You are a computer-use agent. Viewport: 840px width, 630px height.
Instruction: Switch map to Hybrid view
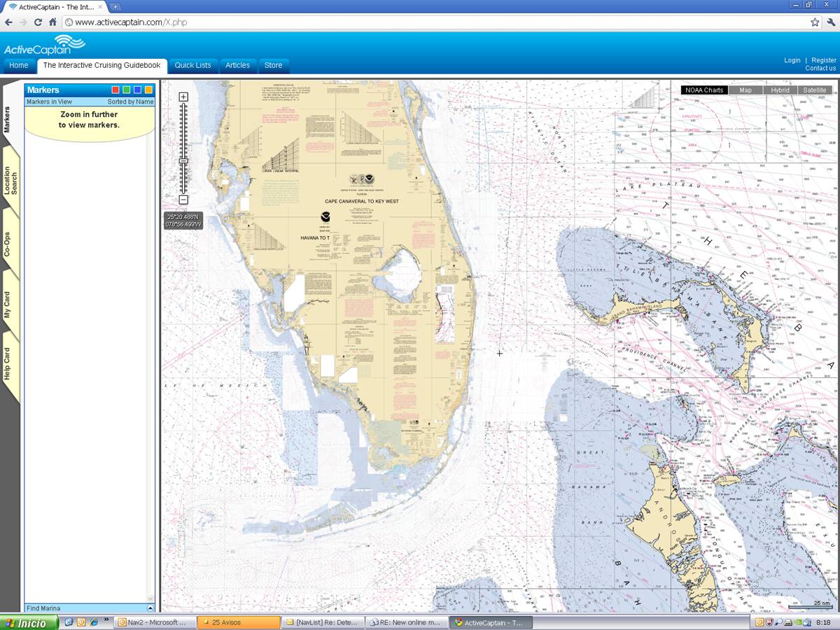[x=780, y=90]
